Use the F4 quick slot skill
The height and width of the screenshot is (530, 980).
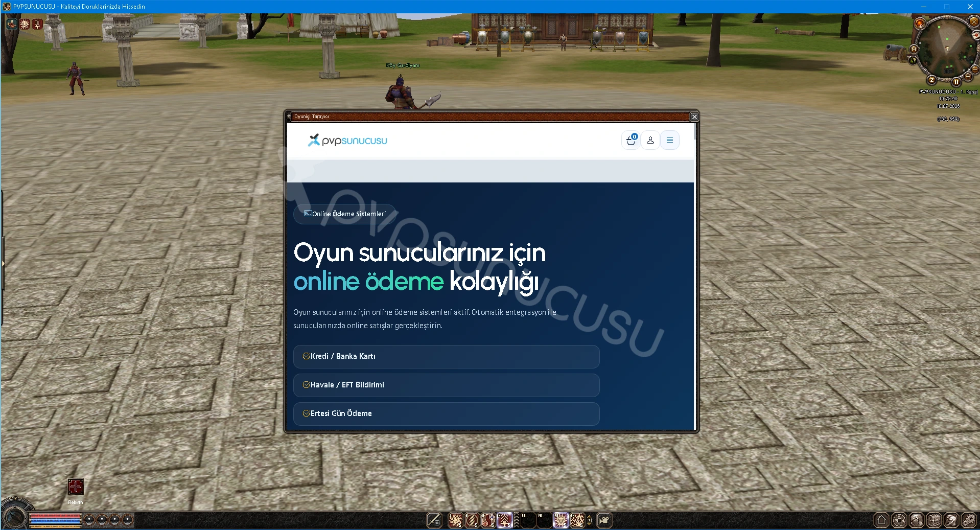pos(577,520)
